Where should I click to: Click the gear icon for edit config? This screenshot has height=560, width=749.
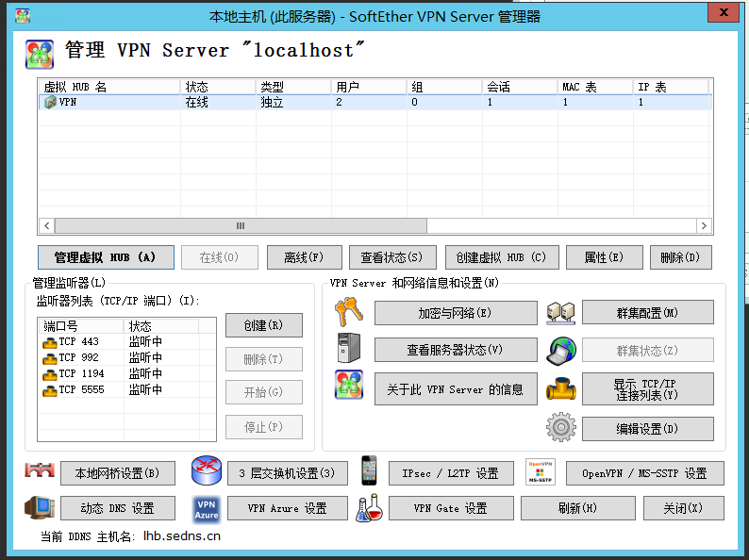pyautogui.click(x=560, y=427)
